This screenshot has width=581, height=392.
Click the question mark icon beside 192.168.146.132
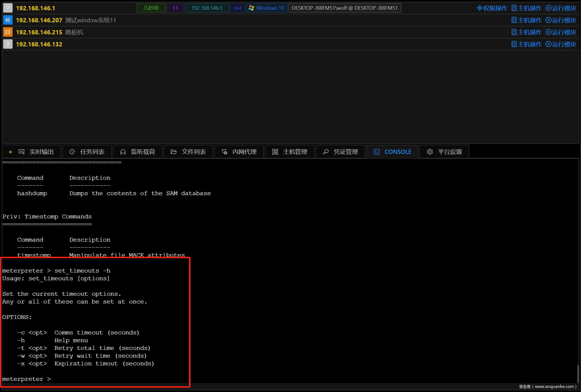(x=8, y=44)
